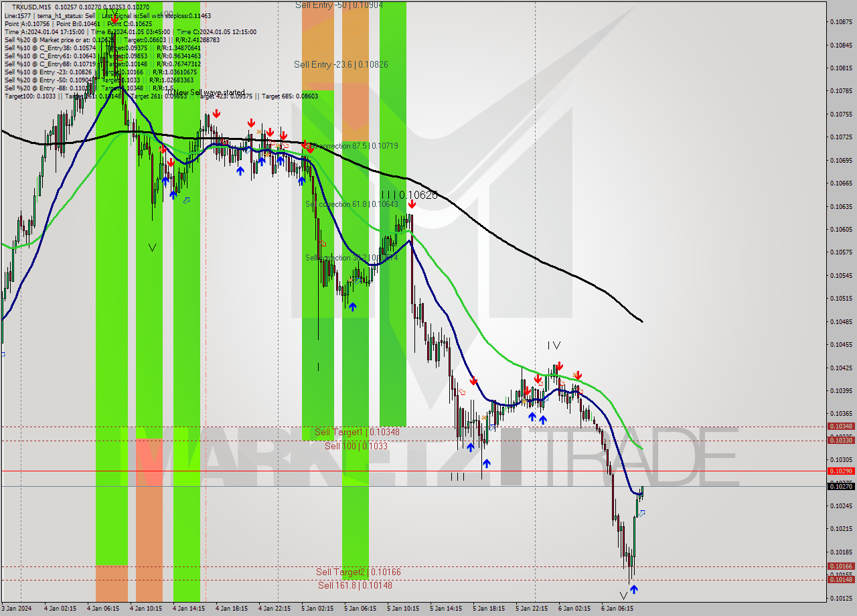Click the 'Time C:2024.01.05 12:15:00' text

218,31
